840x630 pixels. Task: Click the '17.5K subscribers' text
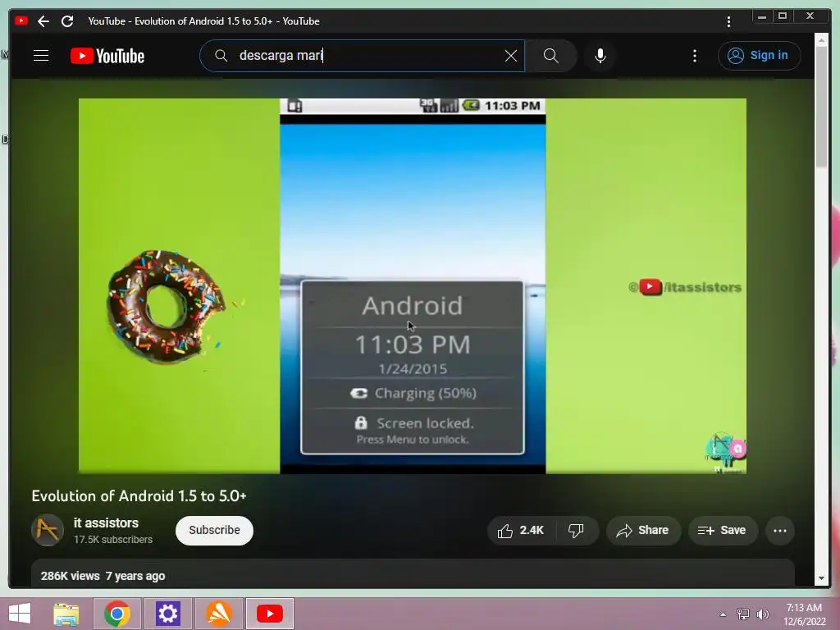pyautogui.click(x=113, y=540)
